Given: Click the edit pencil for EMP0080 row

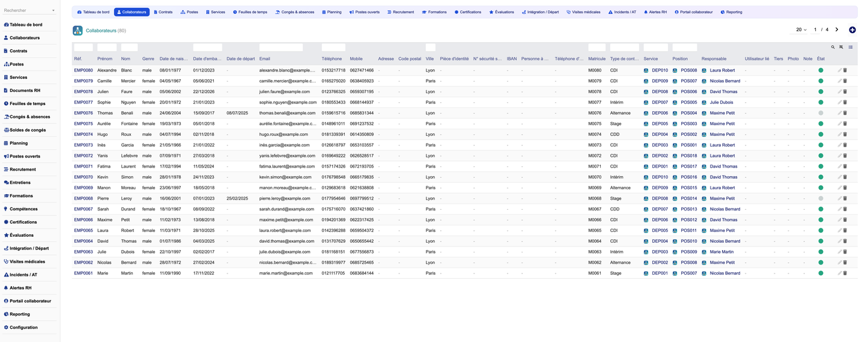Looking at the screenshot, I should [839, 70].
